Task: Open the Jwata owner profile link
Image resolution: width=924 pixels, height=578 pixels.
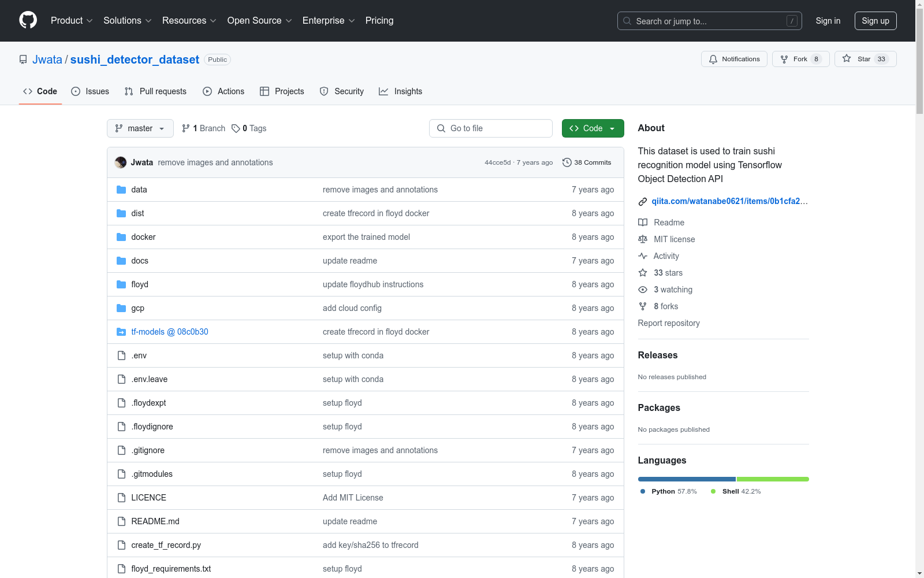Action: (x=47, y=60)
